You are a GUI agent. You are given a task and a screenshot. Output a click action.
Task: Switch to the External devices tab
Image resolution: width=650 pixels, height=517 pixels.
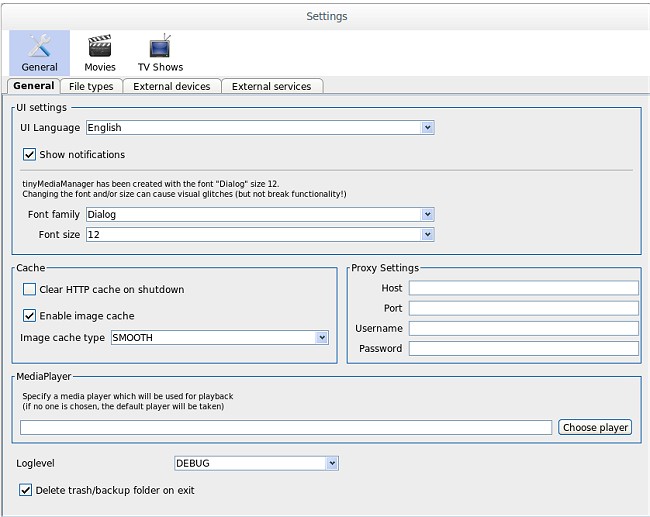click(x=171, y=87)
